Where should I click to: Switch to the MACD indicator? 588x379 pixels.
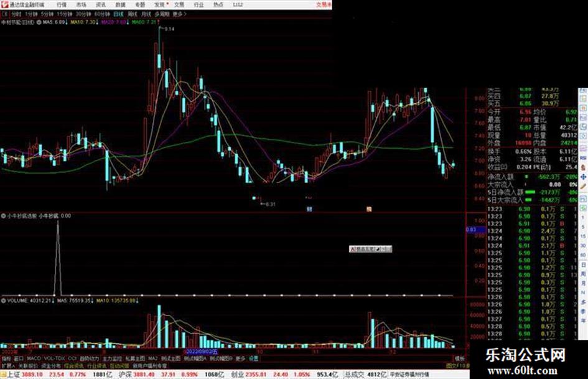coord(34,358)
